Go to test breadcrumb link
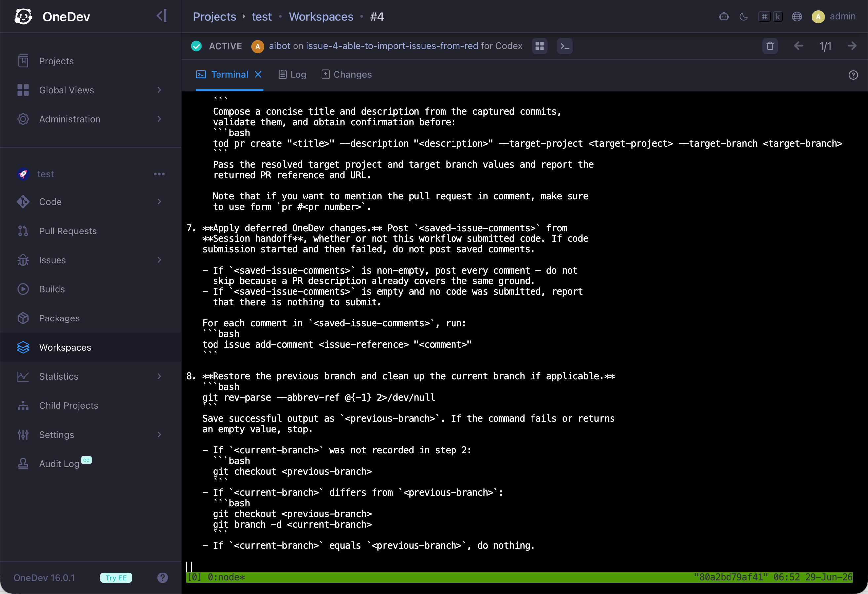 (261, 17)
